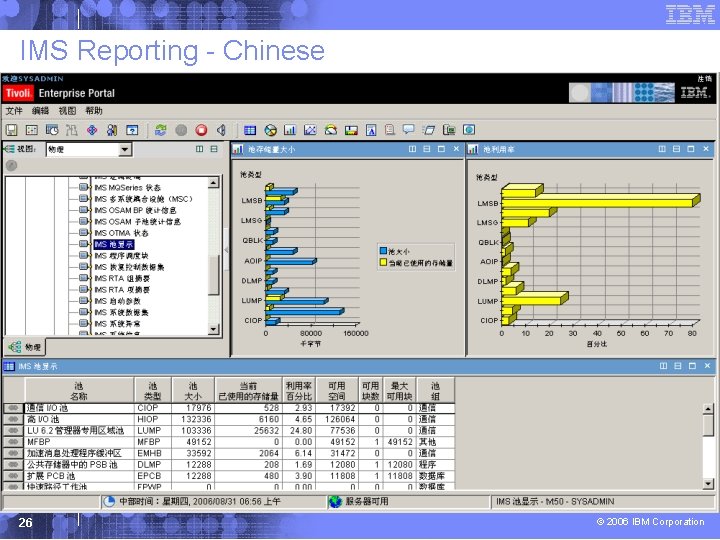Click the navigator edit icon beside 视图

(x=9, y=149)
